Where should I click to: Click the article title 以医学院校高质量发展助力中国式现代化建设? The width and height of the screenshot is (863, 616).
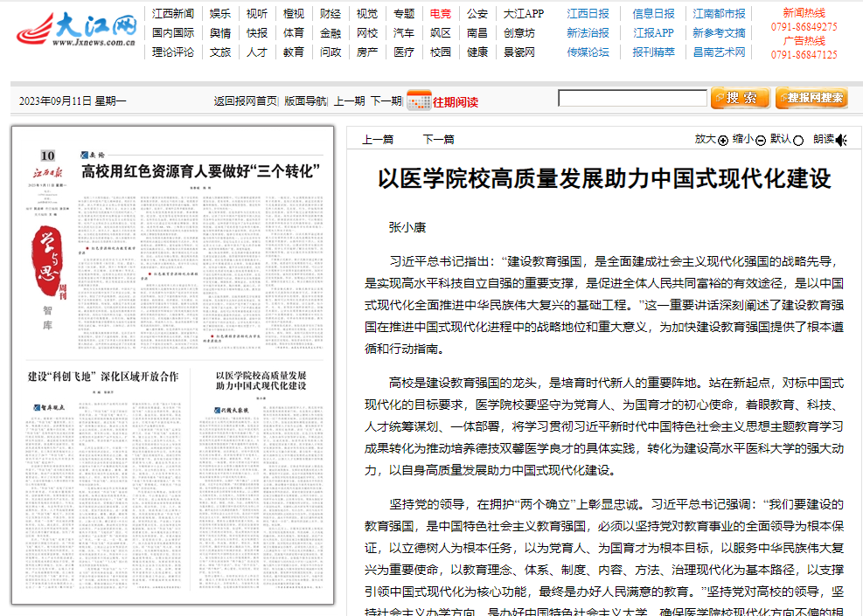click(x=604, y=179)
